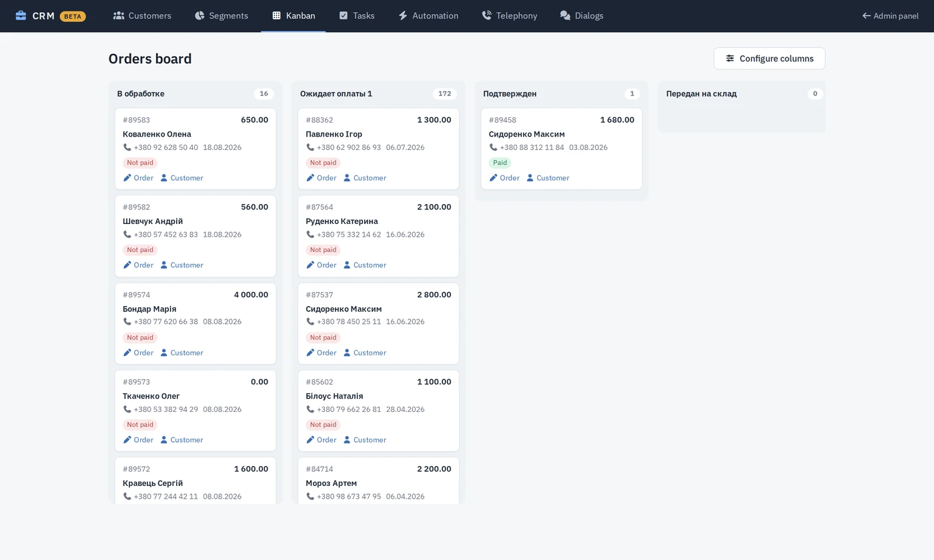Click the Paid badge on order #89458
The height and width of the screenshot is (560, 934).
(x=500, y=163)
